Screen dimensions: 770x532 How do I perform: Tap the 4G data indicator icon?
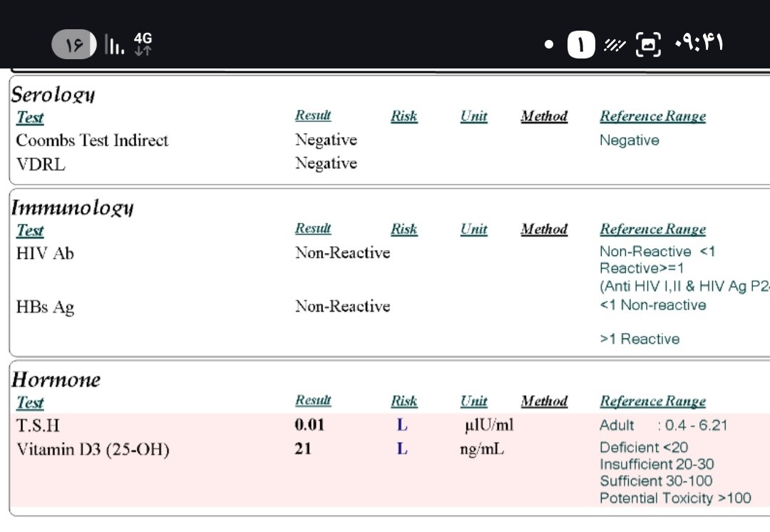click(143, 44)
